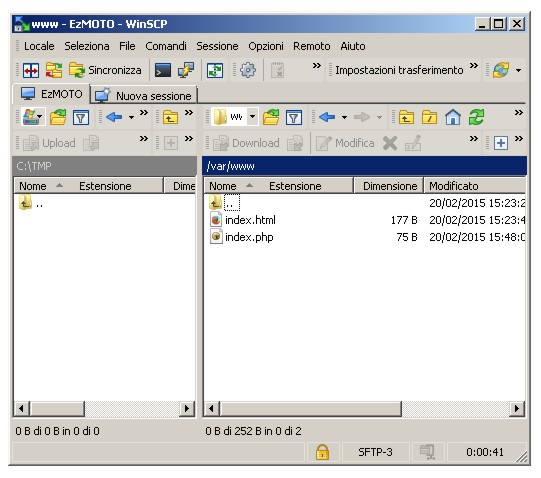Open dropdown arrow beside globe icon

(x=519, y=70)
